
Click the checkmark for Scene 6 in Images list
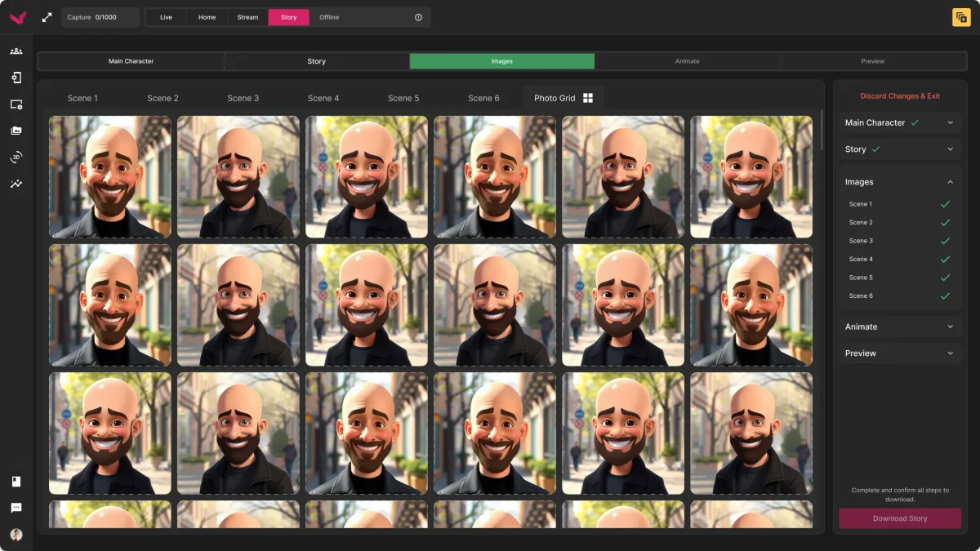pos(945,295)
